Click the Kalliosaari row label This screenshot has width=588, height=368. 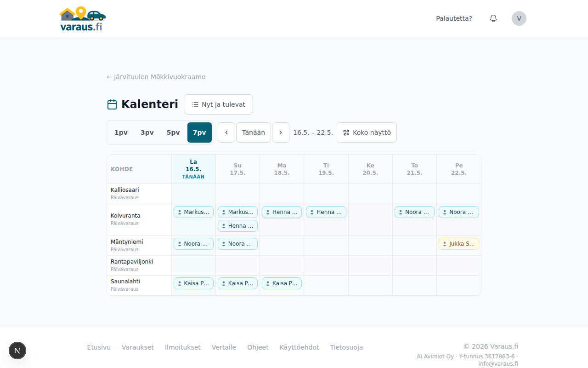click(125, 190)
